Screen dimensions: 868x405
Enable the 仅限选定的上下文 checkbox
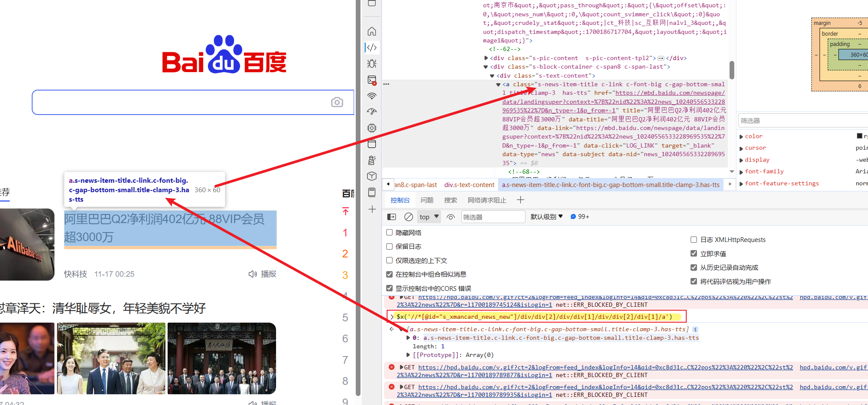click(389, 260)
